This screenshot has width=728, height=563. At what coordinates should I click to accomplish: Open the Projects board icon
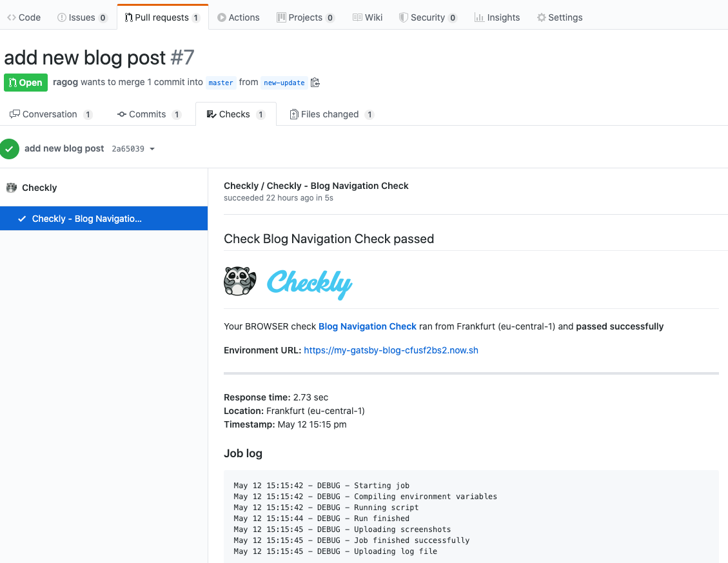[280, 17]
